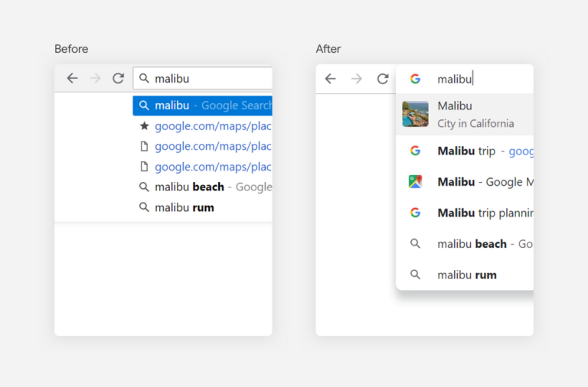The width and height of the screenshot is (588, 387).
Task: Choose 'malibu beach' in the Before dropdown
Action: point(202,187)
